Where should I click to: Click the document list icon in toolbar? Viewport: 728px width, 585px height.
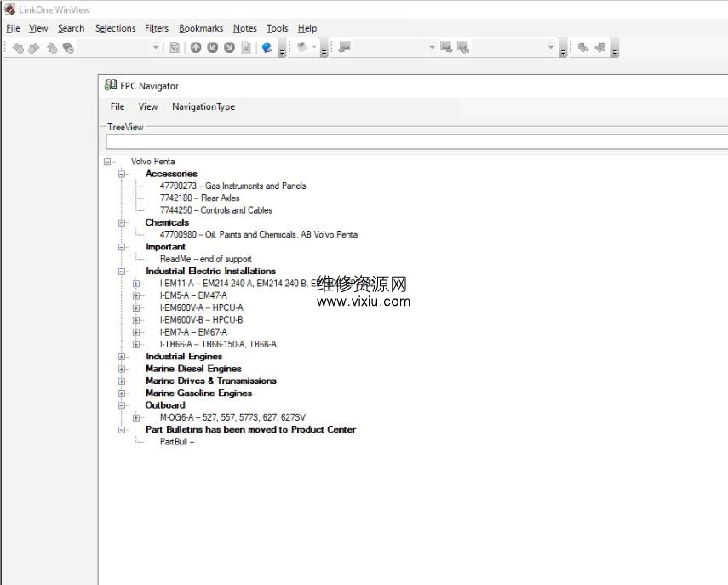click(x=175, y=48)
